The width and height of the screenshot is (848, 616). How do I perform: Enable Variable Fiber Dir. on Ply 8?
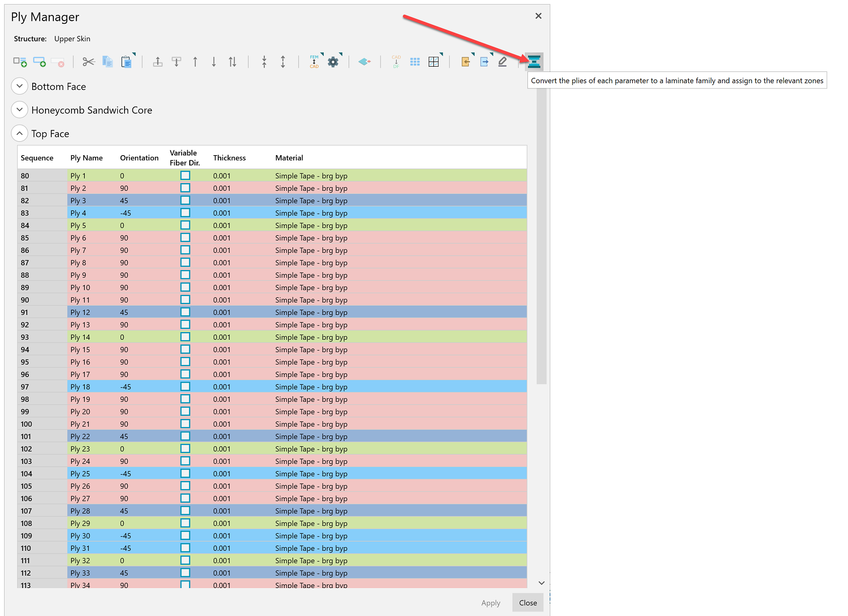pos(185,262)
